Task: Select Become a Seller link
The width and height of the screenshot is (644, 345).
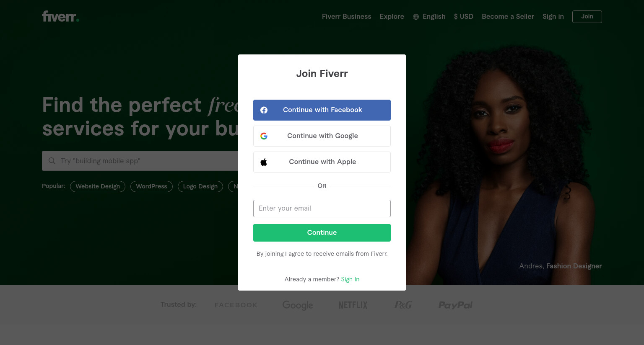Action: 508,17
